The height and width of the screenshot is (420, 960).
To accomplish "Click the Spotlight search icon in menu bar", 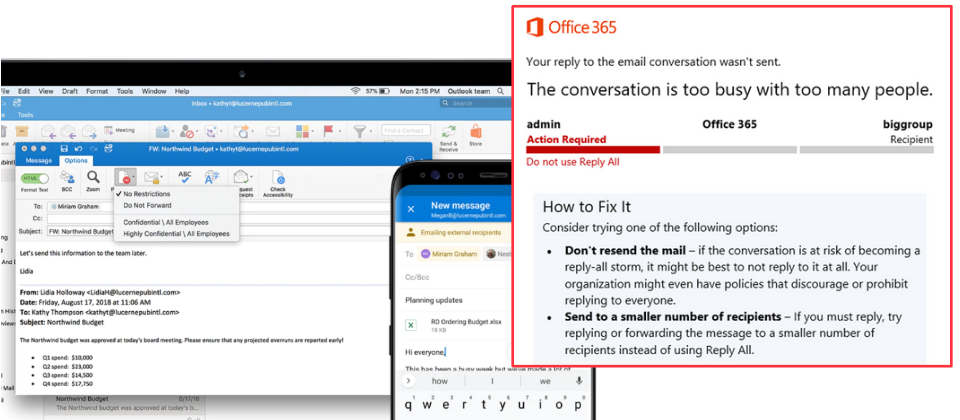I will (501, 91).
